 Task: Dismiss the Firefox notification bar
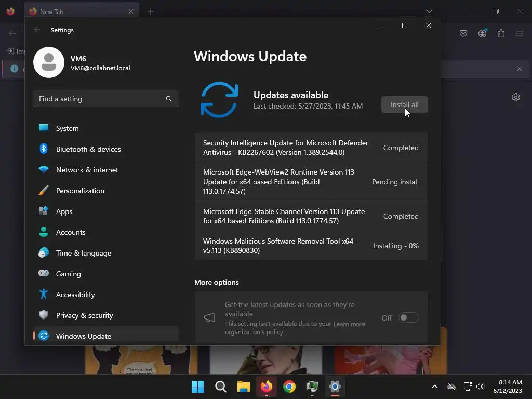[x=520, y=69]
